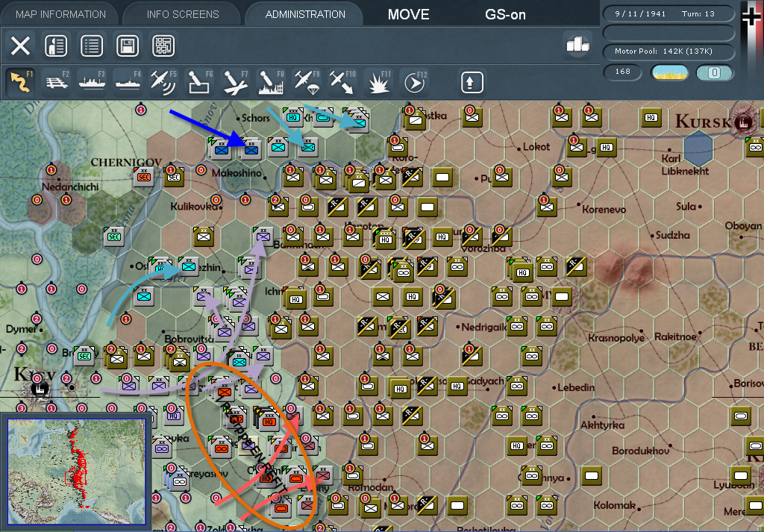Click the Lebedin town label

click(x=577, y=387)
